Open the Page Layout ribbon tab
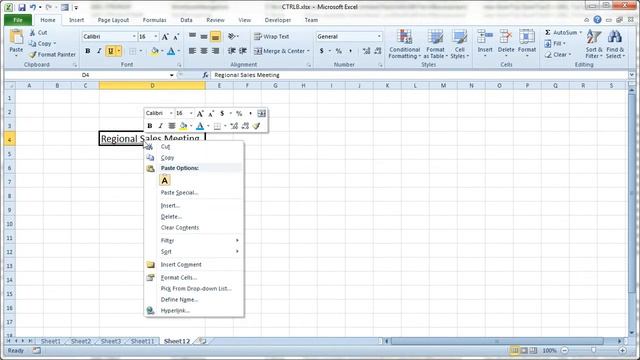 (x=113, y=20)
